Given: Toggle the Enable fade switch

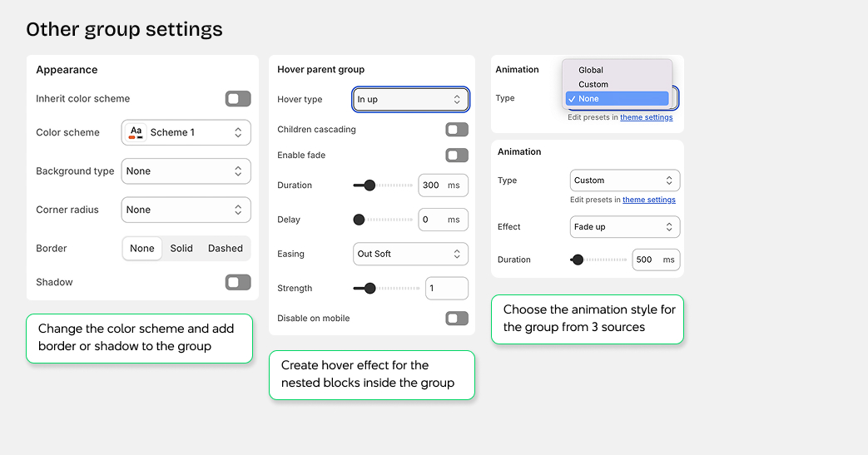Looking at the screenshot, I should 457,156.
